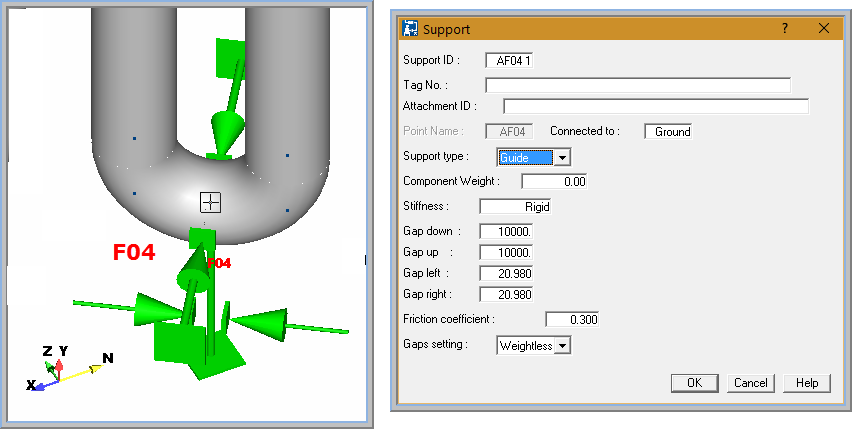853x429 pixels.
Task: Click the upward green cone below the bend
Action: tap(194, 269)
